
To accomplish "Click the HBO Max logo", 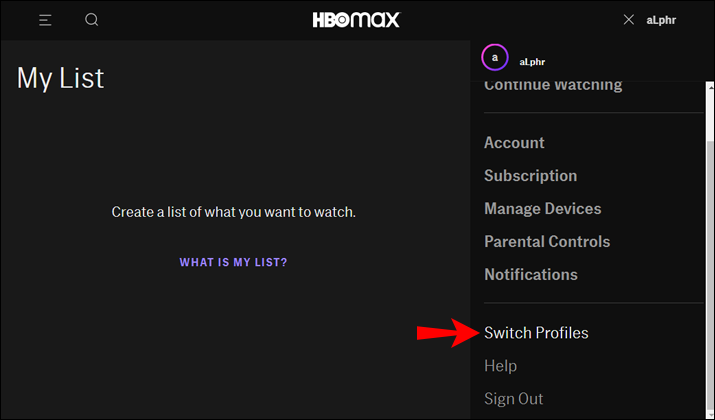I will [x=357, y=20].
